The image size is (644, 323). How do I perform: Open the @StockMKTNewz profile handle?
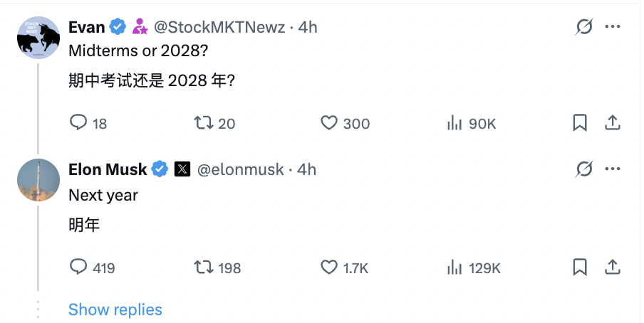[219, 27]
